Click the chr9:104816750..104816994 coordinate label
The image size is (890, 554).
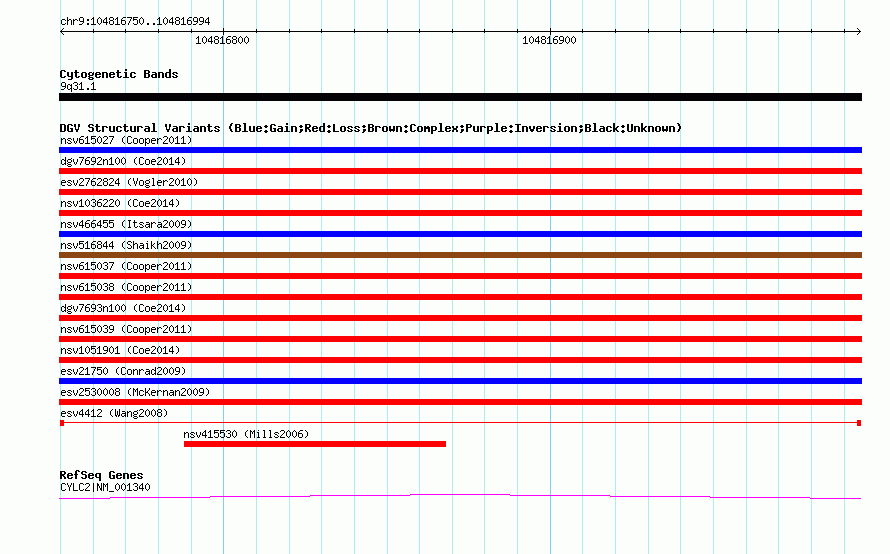click(x=135, y=21)
